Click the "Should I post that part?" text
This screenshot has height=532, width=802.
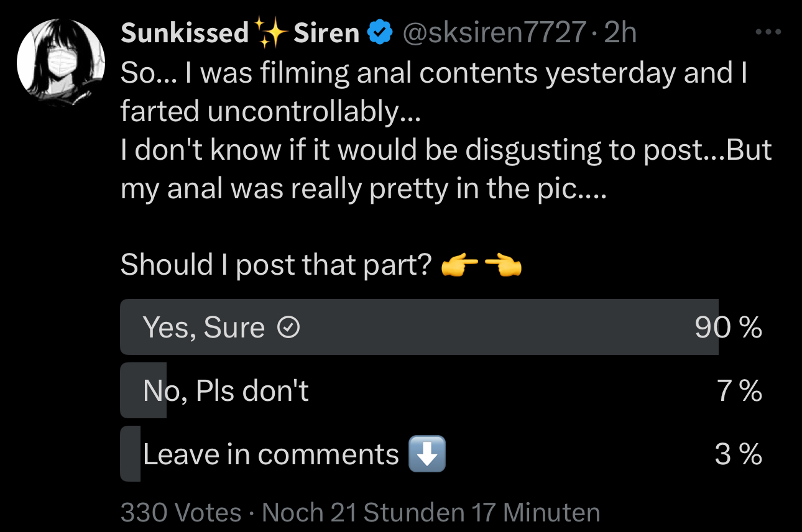(275, 265)
